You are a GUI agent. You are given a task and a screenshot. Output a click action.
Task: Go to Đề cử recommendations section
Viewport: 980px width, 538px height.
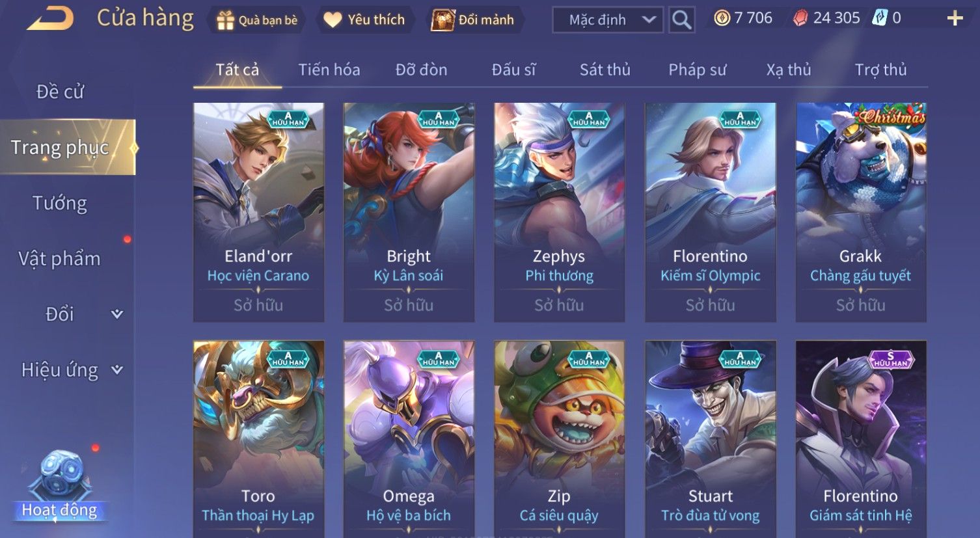pos(60,92)
